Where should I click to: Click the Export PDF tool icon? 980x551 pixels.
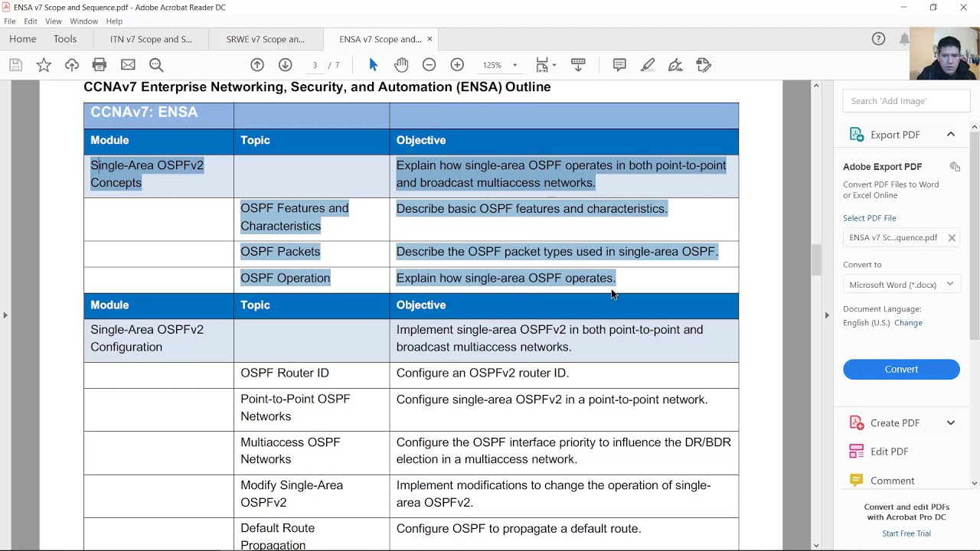pos(857,135)
